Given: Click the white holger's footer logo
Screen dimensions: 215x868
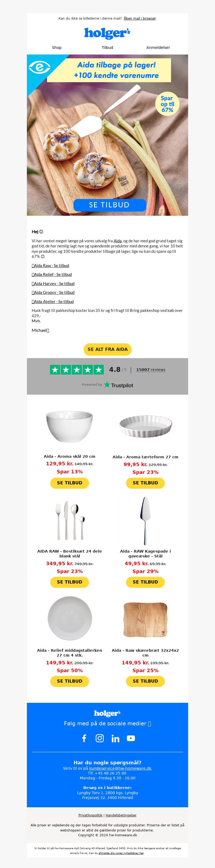Looking at the screenshot, I should point(107,713).
